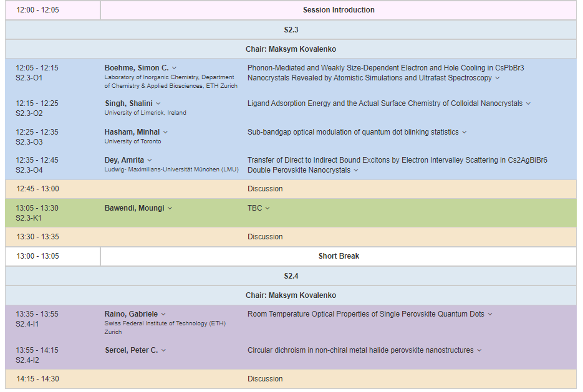Viewport: 583px width, 392px height.
Task: Click the Short Break row
Action: pyautogui.click(x=339, y=256)
